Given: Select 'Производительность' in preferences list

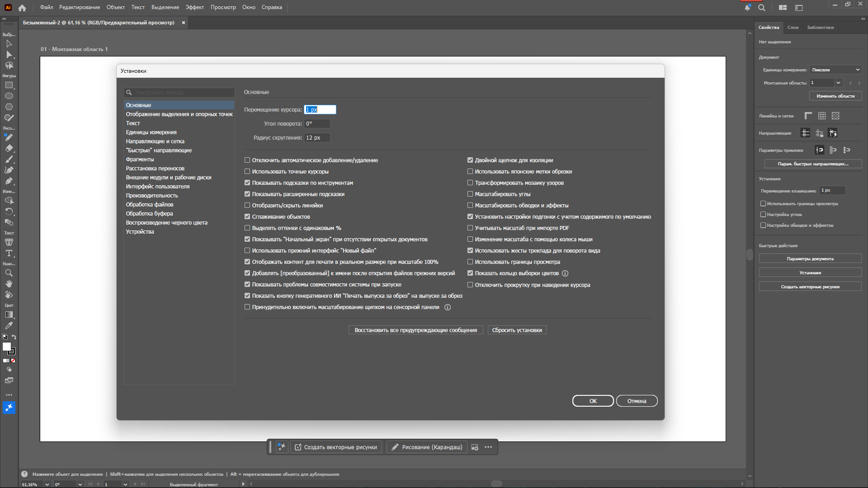Looking at the screenshot, I should pyautogui.click(x=152, y=196).
